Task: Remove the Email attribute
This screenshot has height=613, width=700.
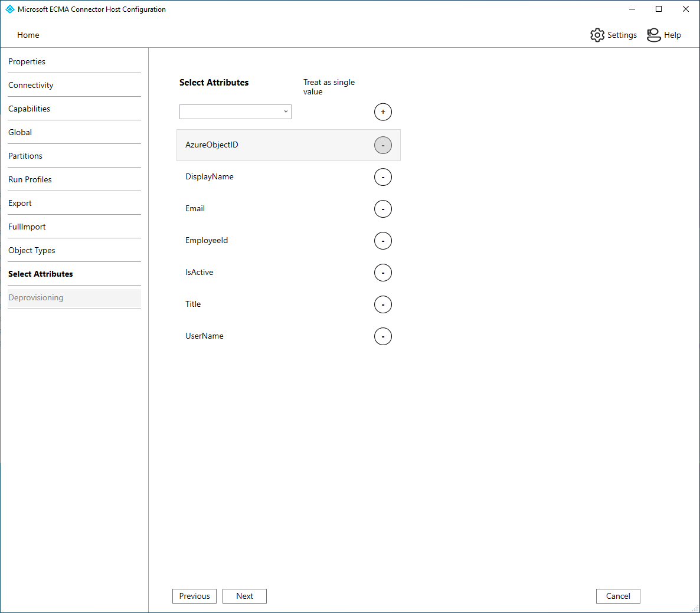Action: click(x=382, y=209)
